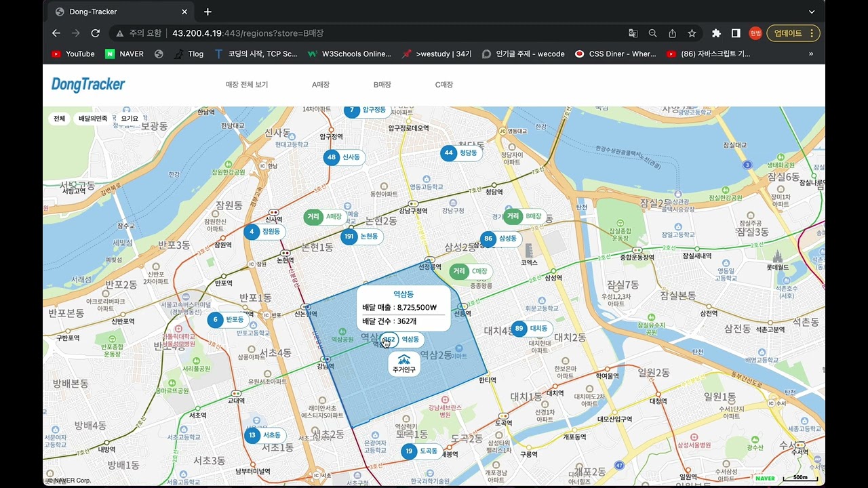Open the Chrome three-dot menu
The width and height of the screenshot is (868, 488).
tap(812, 33)
